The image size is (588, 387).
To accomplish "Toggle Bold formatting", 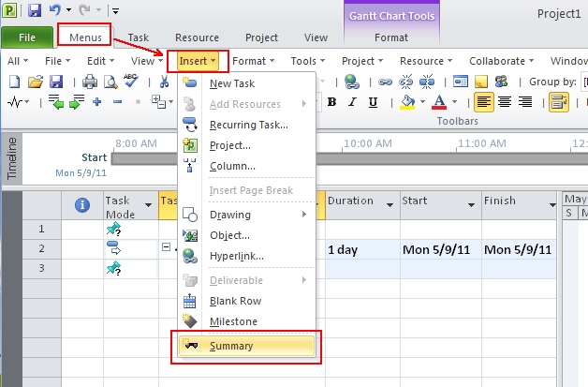I will tap(331, 102).
